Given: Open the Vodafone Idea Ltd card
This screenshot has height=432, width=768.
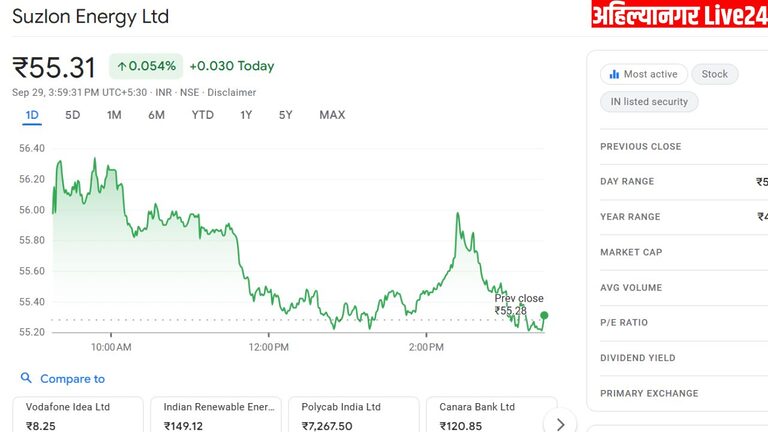Looking at the screenshot, I should [x=77, y=415].
